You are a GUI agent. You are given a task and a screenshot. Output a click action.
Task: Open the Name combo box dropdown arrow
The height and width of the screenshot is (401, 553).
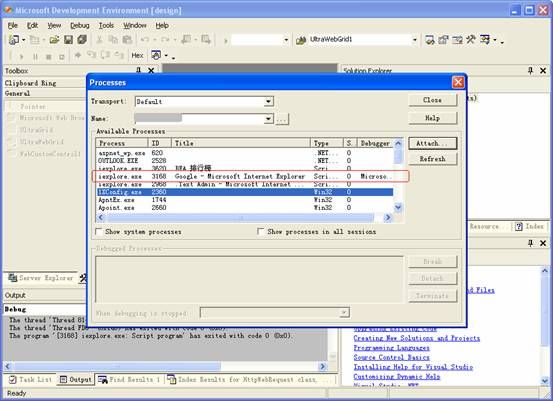click(268, 119)
